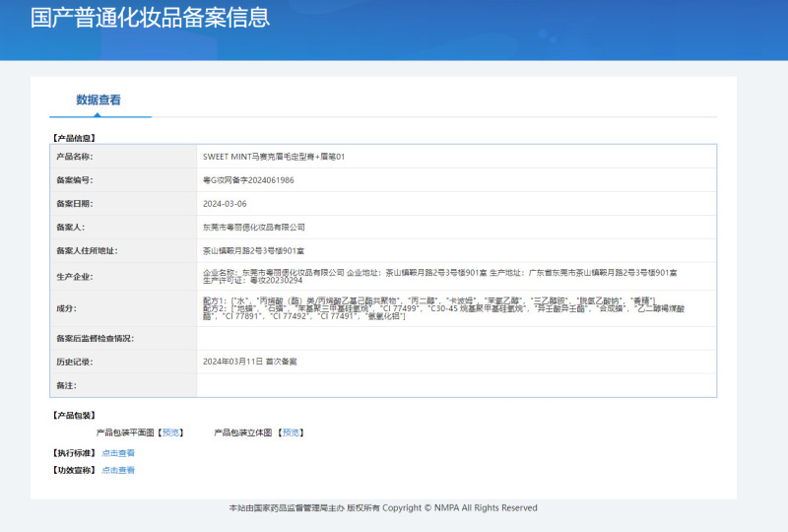The image size is (788, 532).
Task: Click the 成分: row label
Action: pyautogui.click(x=66, y=308)
